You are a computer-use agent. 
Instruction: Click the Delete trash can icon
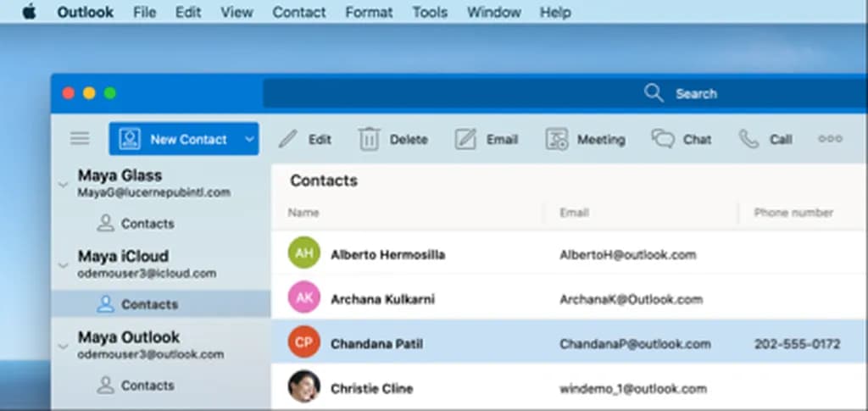[x=369, y=139]
